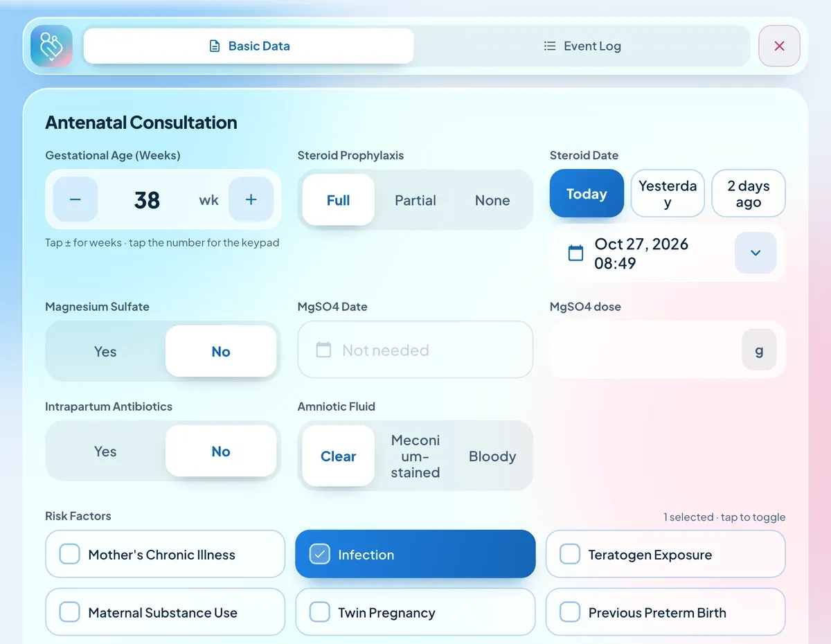This screenshot has height=644, width=831.
Task: Select Full steroid prophylaxis
Action: 338,200
